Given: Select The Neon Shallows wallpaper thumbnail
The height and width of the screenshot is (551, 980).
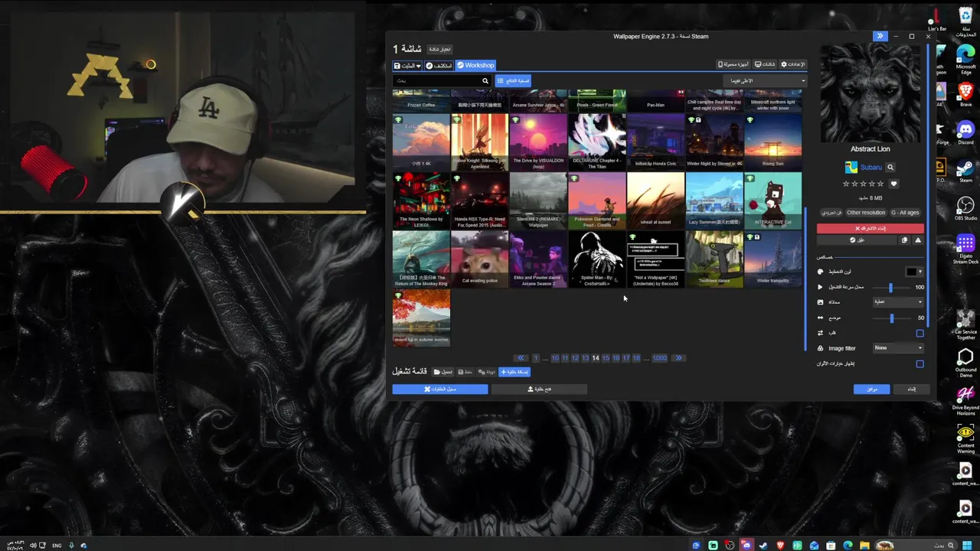Looking at the screenshot, I should (421, 201).
